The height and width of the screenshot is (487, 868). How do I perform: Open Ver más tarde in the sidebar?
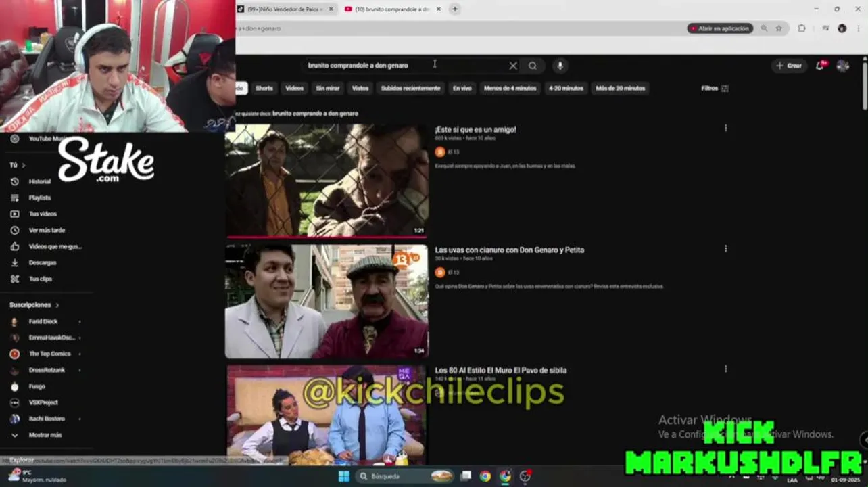coord(47,230)
